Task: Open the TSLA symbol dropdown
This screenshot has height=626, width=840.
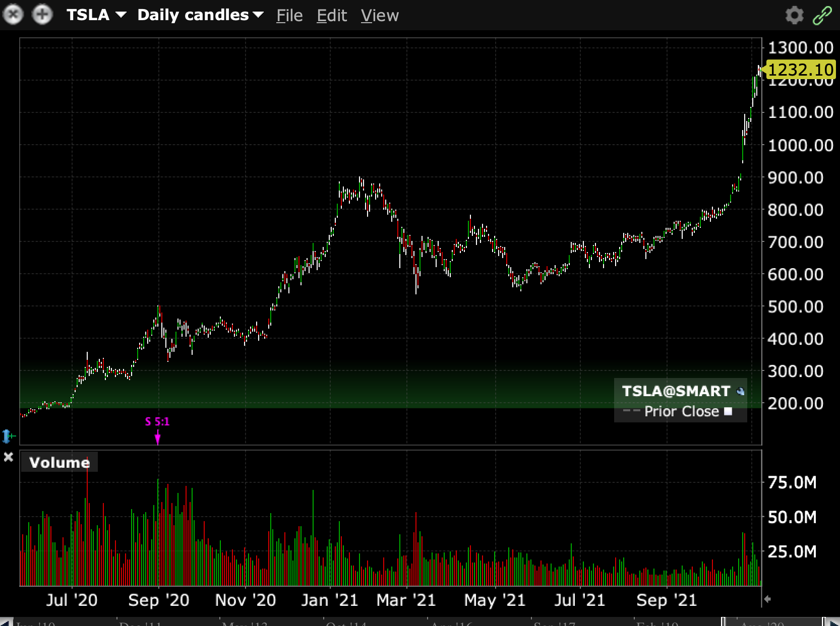Action: point(96,15)
